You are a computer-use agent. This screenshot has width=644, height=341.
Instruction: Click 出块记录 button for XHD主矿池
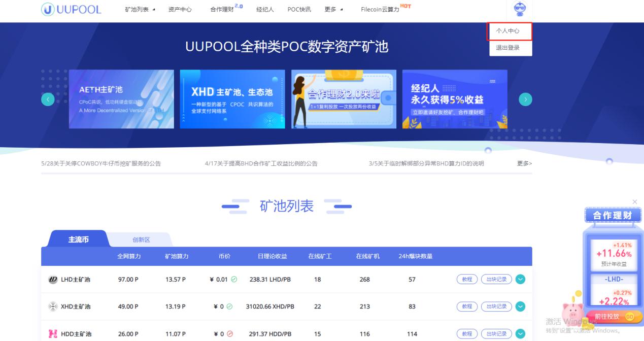[x=496, y=306]
